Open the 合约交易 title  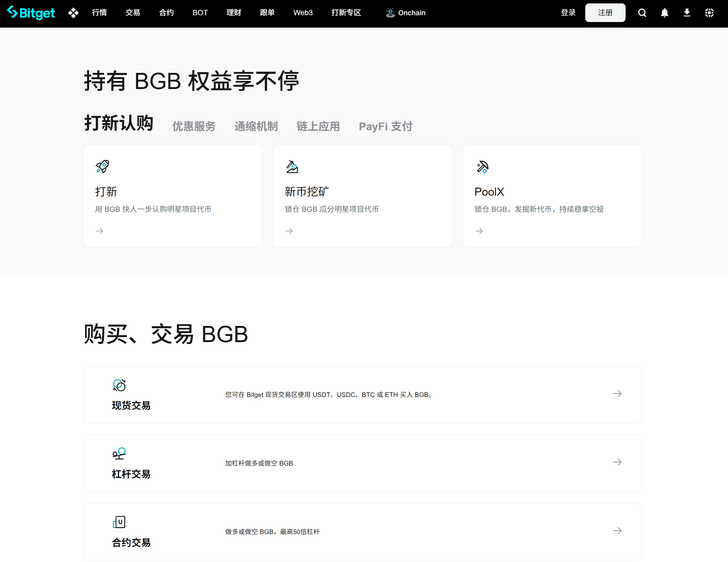pos(131,543)
